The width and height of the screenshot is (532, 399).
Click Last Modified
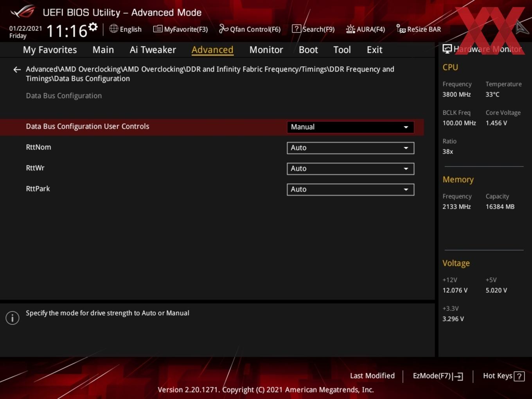pos(372,376)
